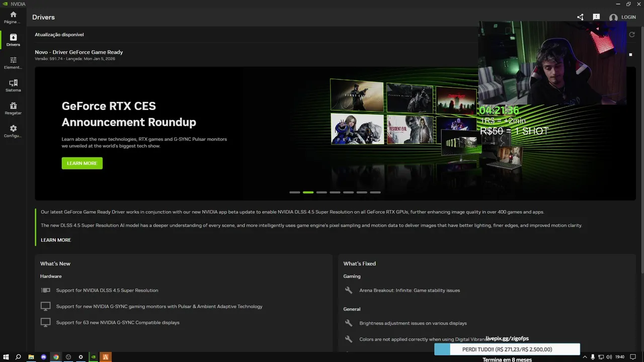Open the LEARN MORE link below driver description
Screen dimensions: 644x362
click(x=56, y=240)
